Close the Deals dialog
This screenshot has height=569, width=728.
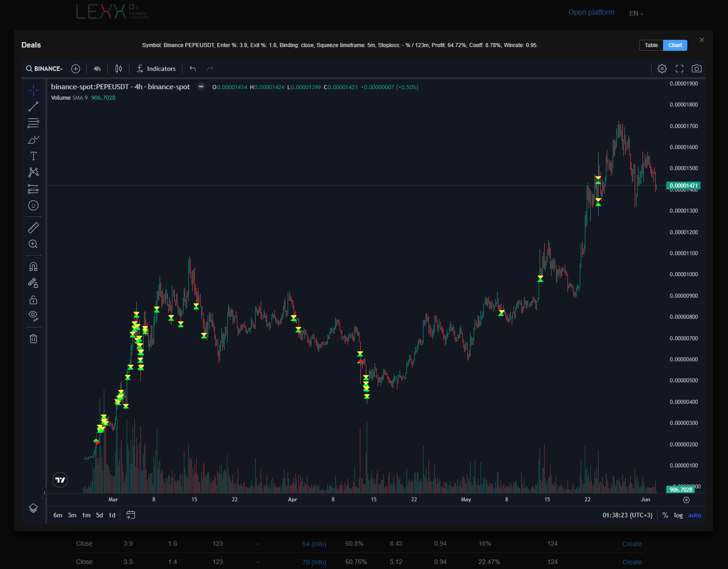[702, 40]
